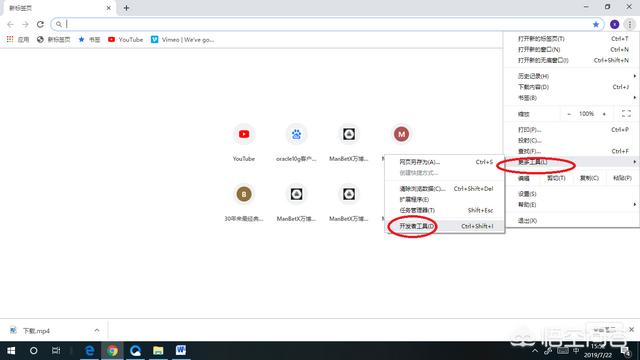The height and width of the screenshot is (360, 640).
Task: Choose 打开新的窗口 (Ctrl+N)
Action: (x=571, y=49)
